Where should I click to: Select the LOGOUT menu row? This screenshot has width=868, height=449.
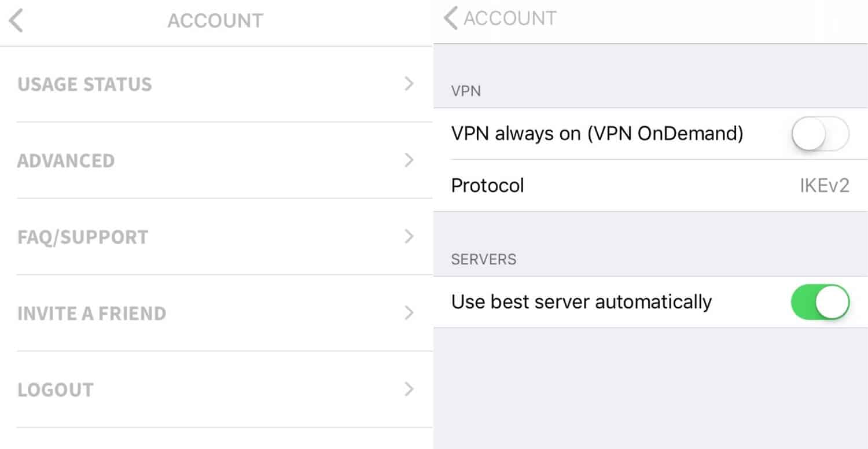coord(216,389)
